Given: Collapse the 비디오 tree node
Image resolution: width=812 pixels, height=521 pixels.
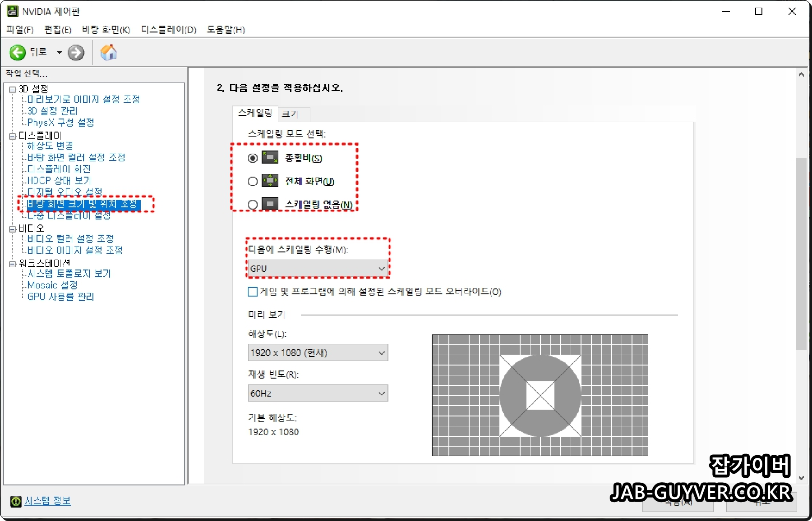Looking at the screenshot, I should click(x=12, y=229).
